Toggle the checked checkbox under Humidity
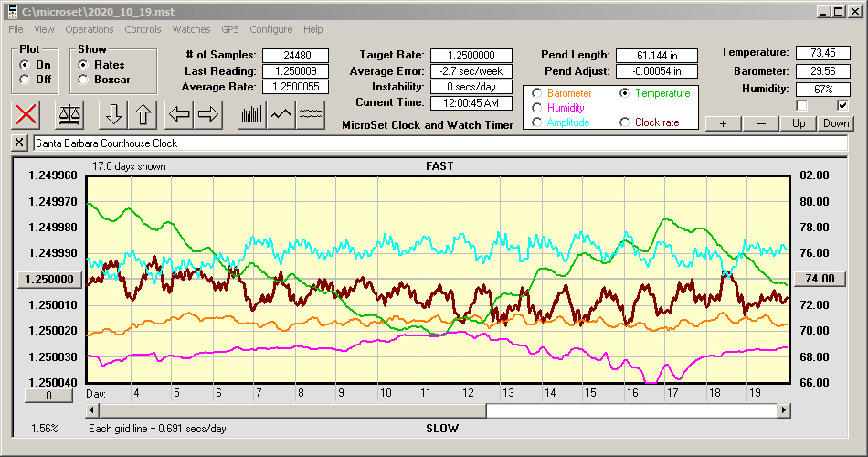This screenshot has height=457, width=868. coord(842,105)
